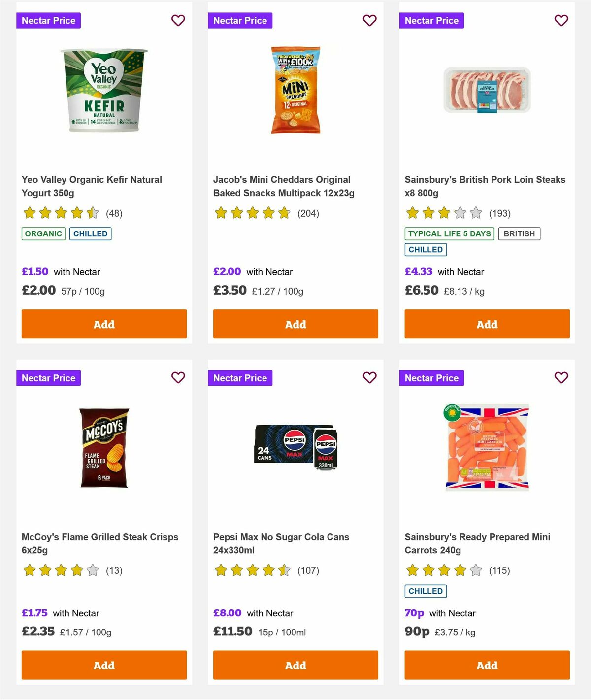Screen dimensions: 591x700
Task: Click the CHILLED tag on Mini Carrots
Action: coord(426,591)
